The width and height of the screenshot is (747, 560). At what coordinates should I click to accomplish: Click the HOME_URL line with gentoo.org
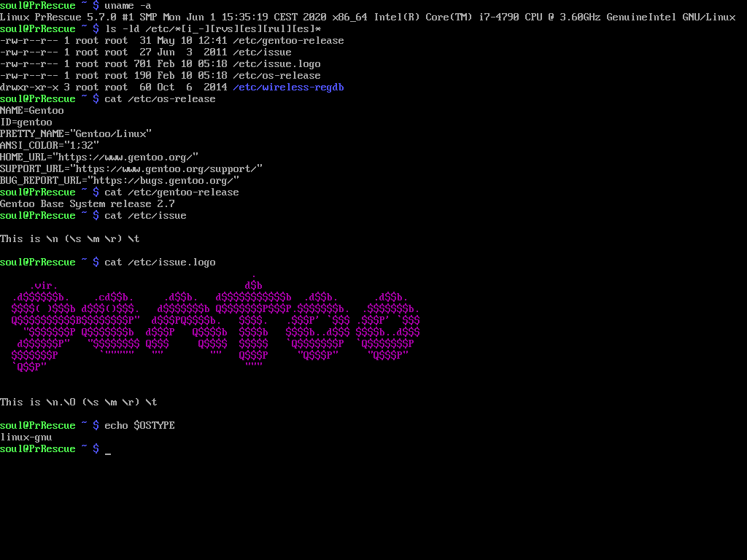coord(99,157)
